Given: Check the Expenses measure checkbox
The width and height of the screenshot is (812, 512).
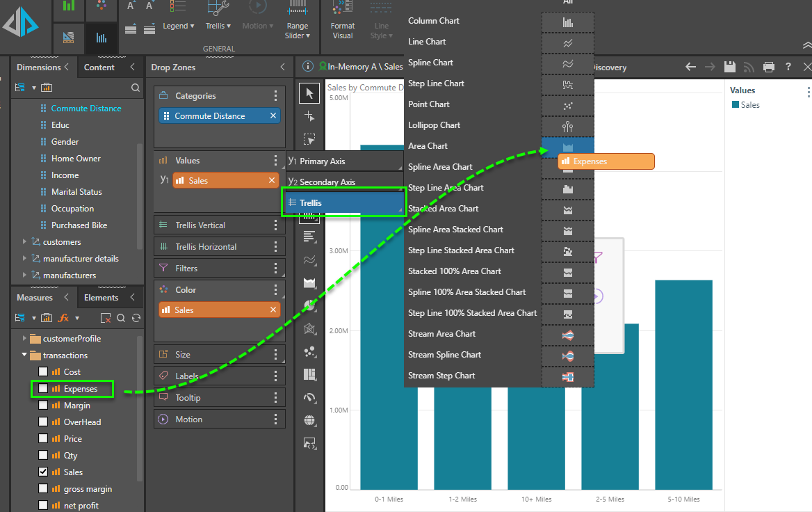Looking at the screenshot, I should (43, 389).
